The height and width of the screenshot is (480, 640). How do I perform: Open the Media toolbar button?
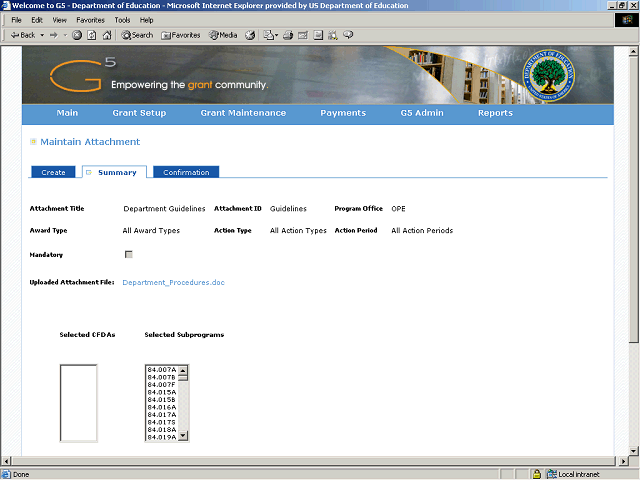point(223,35)
